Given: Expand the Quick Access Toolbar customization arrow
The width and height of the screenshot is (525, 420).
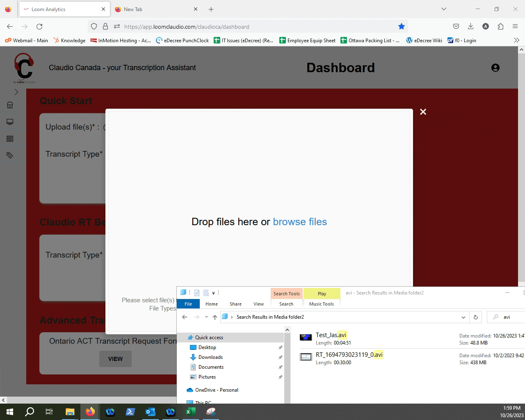Looking at the screenshot, I should point(213,292).
